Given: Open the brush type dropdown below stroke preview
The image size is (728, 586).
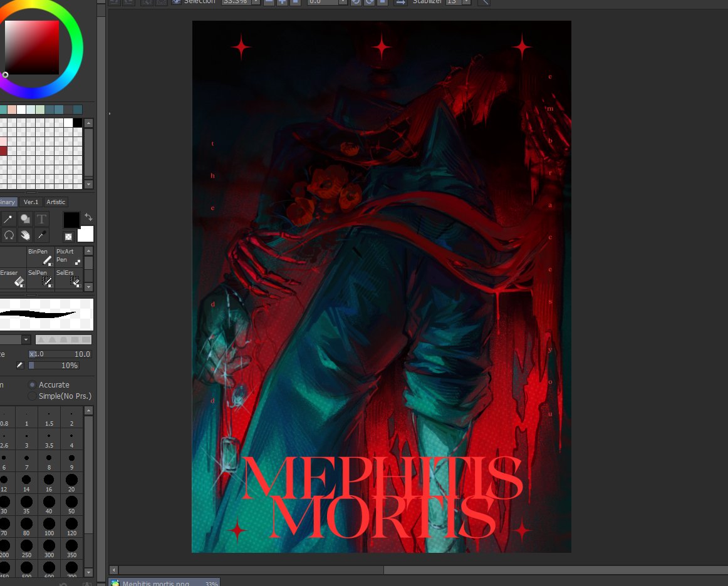Looking at the screenshot, I should point(26,339).
